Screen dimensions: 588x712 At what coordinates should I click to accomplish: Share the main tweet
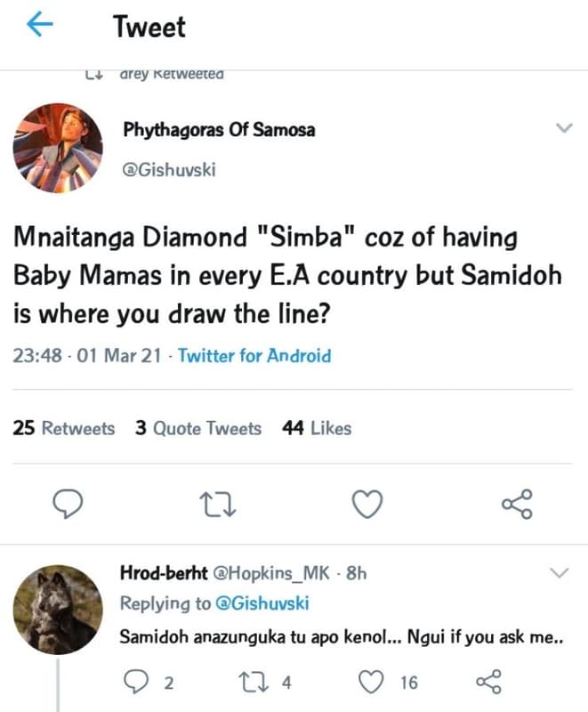tap(514, 504)
